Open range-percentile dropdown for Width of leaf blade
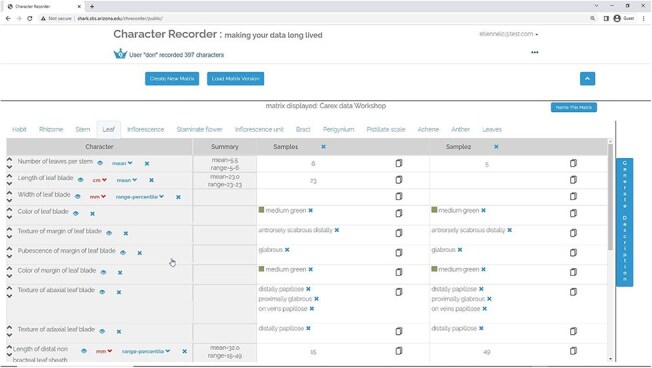The image size is (652, 368). pos(140,197)
